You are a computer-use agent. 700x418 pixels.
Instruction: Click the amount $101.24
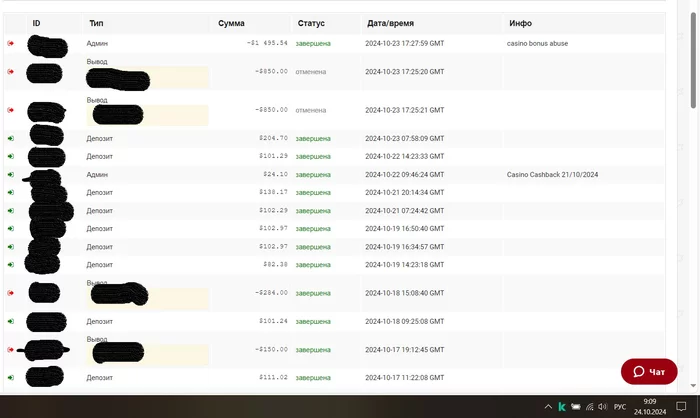point(273,321)
